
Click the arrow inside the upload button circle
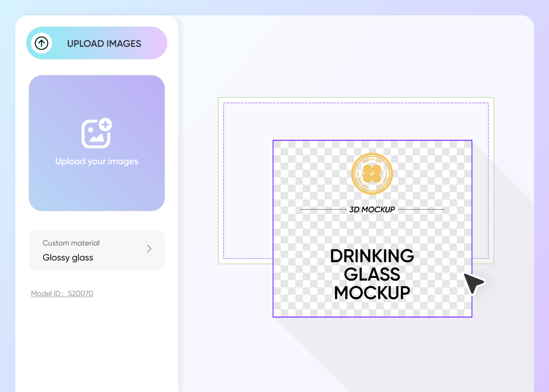click(x=42, y=43)
